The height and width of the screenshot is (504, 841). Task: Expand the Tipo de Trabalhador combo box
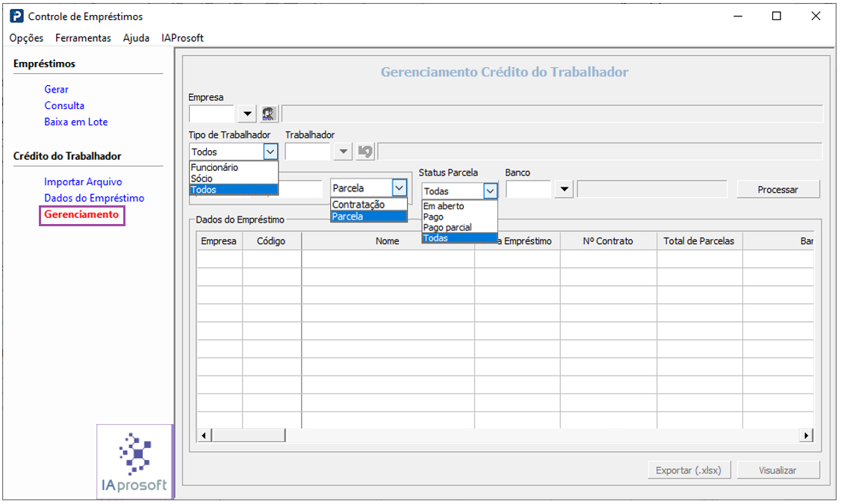[x=270, y=152]
